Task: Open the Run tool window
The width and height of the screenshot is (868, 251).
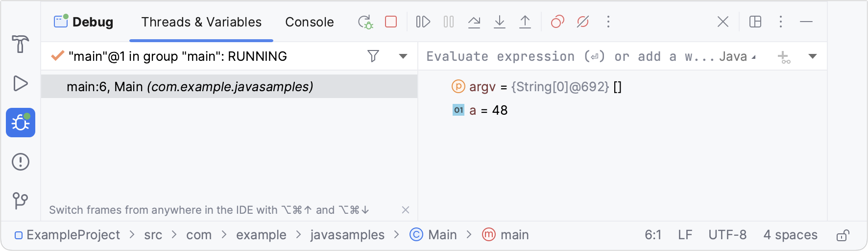Action: click(x=20, y=83)
